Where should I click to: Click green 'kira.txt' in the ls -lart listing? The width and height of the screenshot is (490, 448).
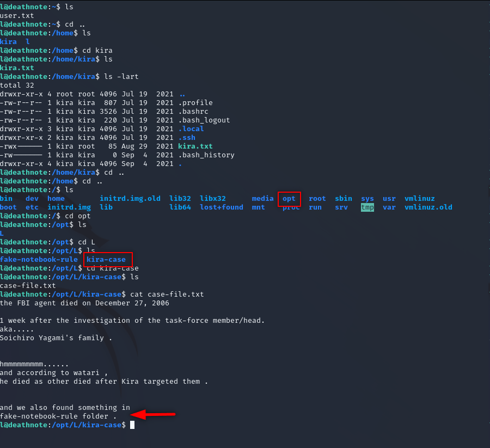[x=195, y=146]
